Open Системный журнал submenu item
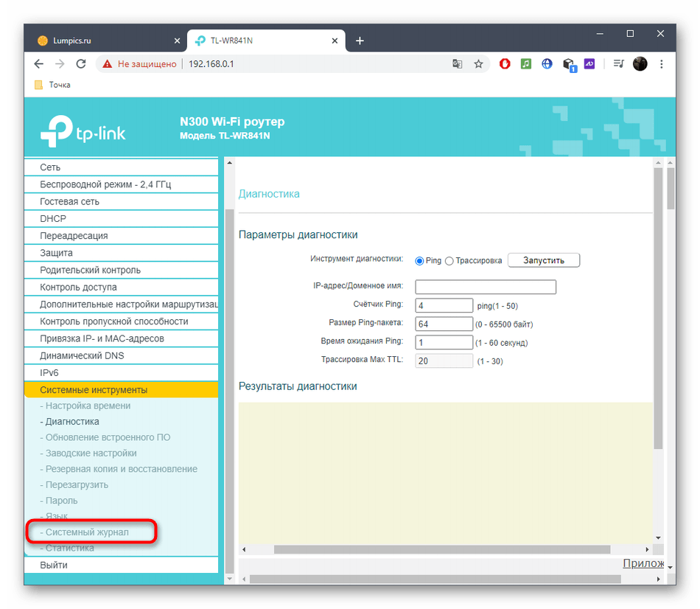The width and height of the screenshot is (700, 609). tap(85, 532)
